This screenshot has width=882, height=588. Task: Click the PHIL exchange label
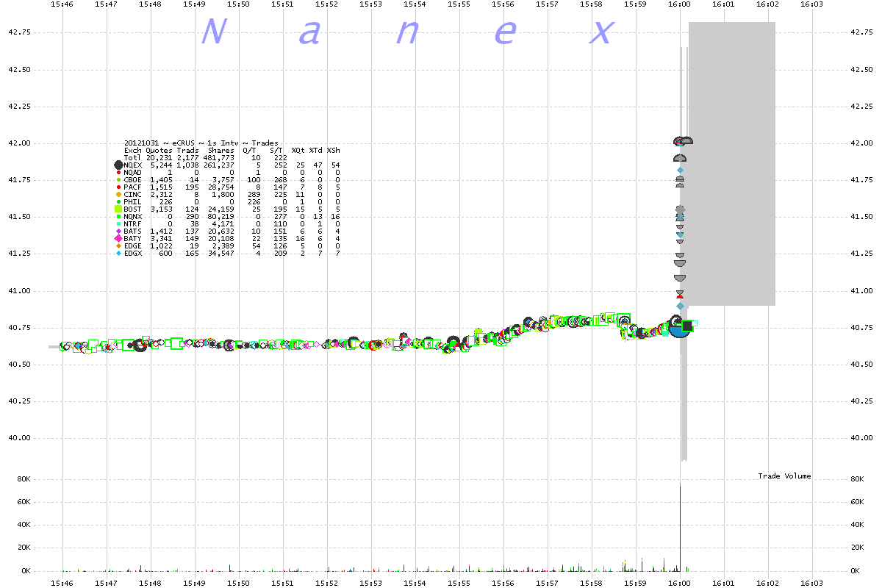click(133, 201)
